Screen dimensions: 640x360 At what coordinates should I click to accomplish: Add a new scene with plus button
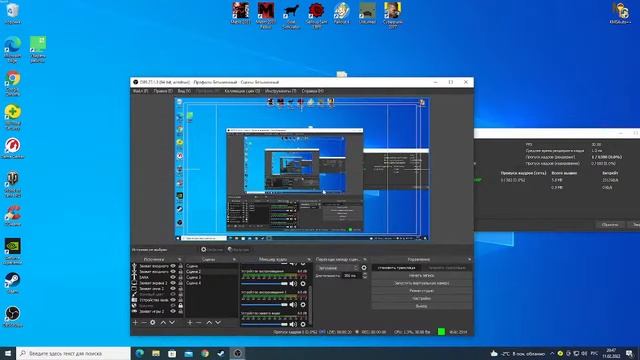point(190,322)
